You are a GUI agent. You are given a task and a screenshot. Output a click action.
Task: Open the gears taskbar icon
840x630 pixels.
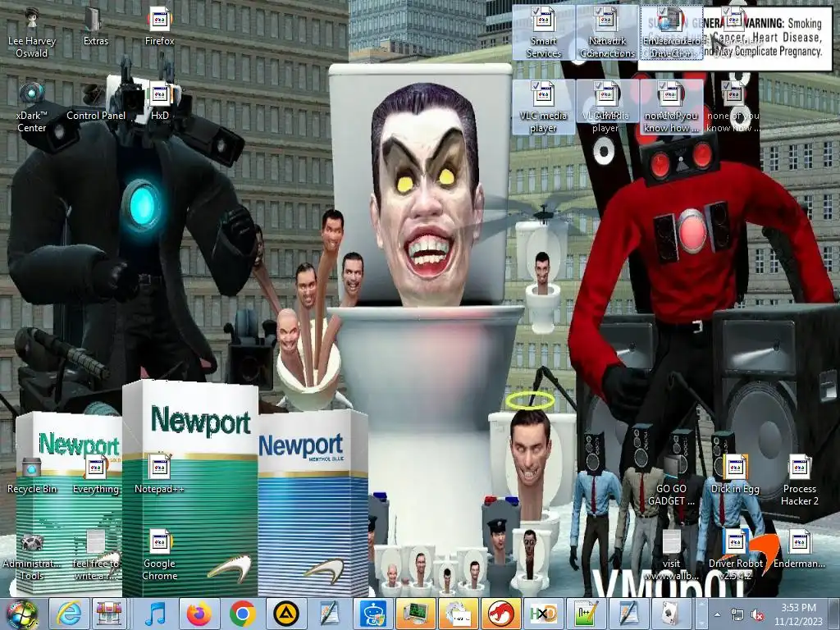(x=458, y=614)
